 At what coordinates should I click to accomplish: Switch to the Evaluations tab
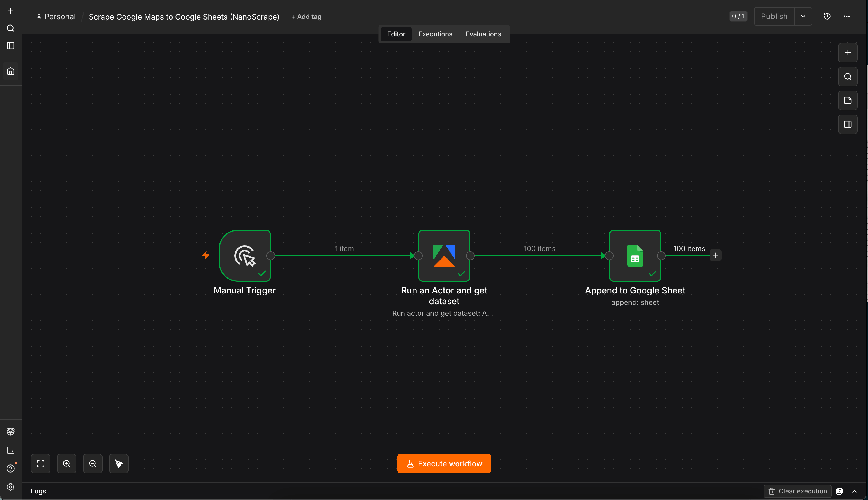pyautogui.click(x=483, y=34)
